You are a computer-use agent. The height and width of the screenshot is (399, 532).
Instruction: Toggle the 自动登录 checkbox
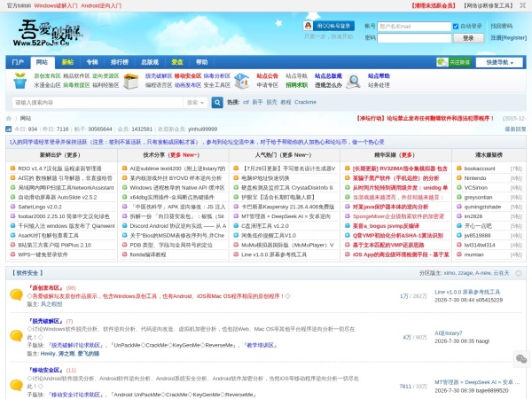coord(456,26)
